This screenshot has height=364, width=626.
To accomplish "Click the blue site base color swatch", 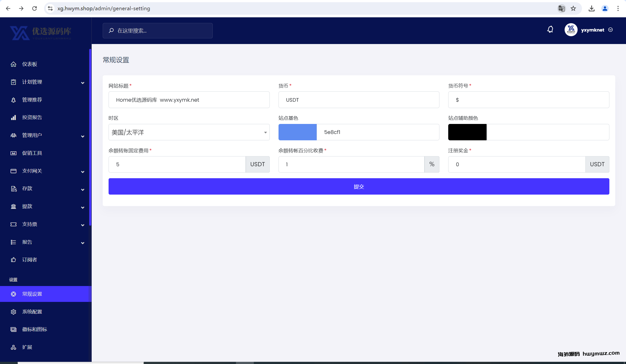I will pos(297,132).
